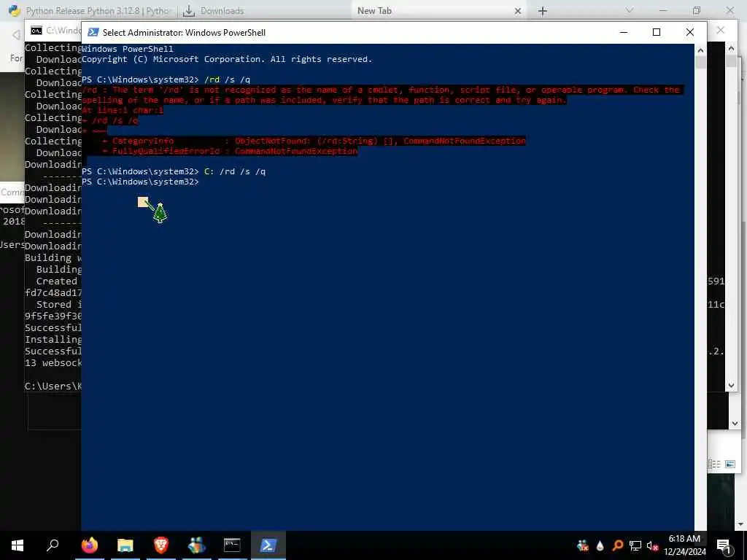747x560 pixels.
Task: Switch to Command Prompt taskbar icon
Action: pos(232,545)
